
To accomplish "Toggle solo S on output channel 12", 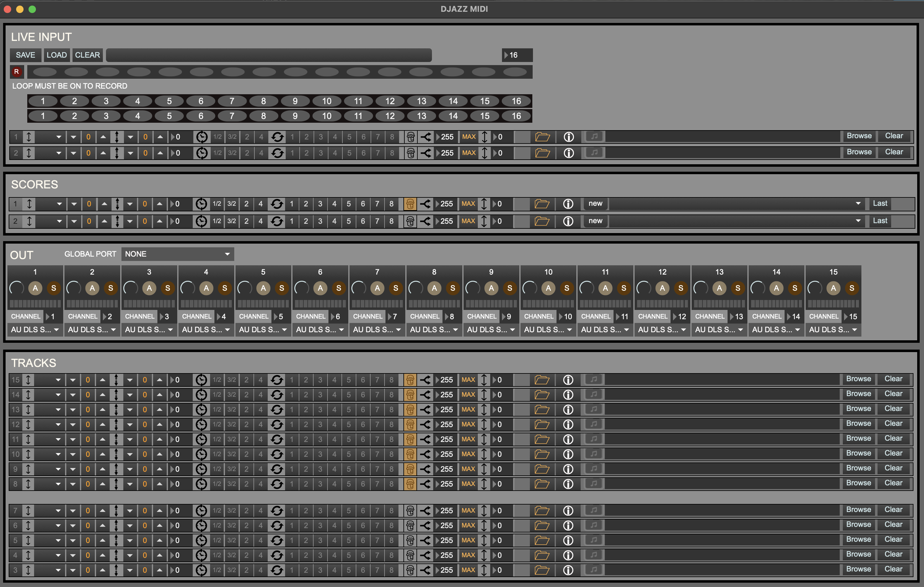I will coord(681,288).
